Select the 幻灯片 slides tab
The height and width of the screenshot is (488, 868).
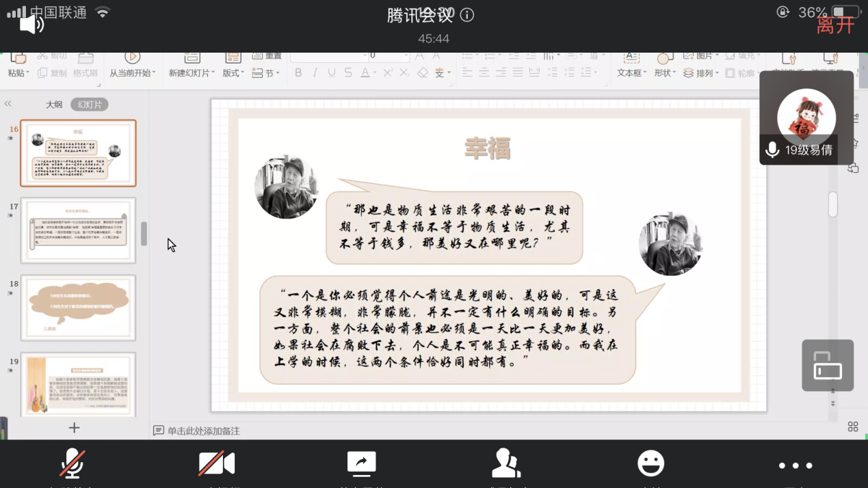[x=90, y=105]
